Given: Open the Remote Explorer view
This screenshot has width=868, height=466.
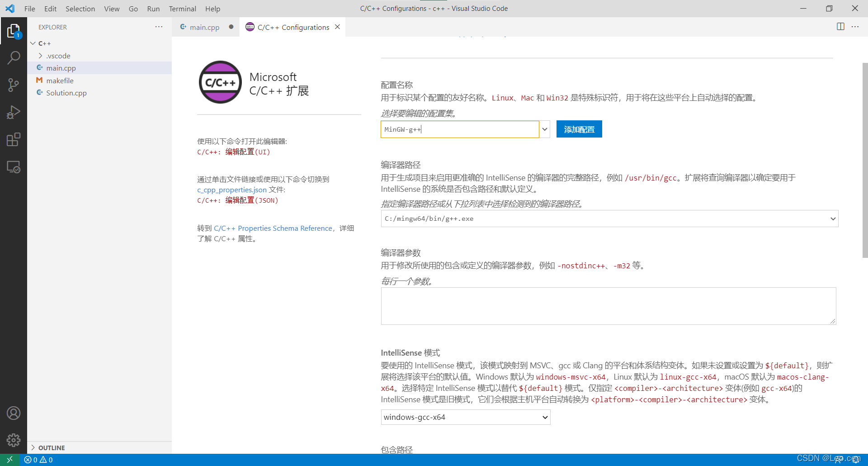Looking at the screenshot, I should coord(14,167).
